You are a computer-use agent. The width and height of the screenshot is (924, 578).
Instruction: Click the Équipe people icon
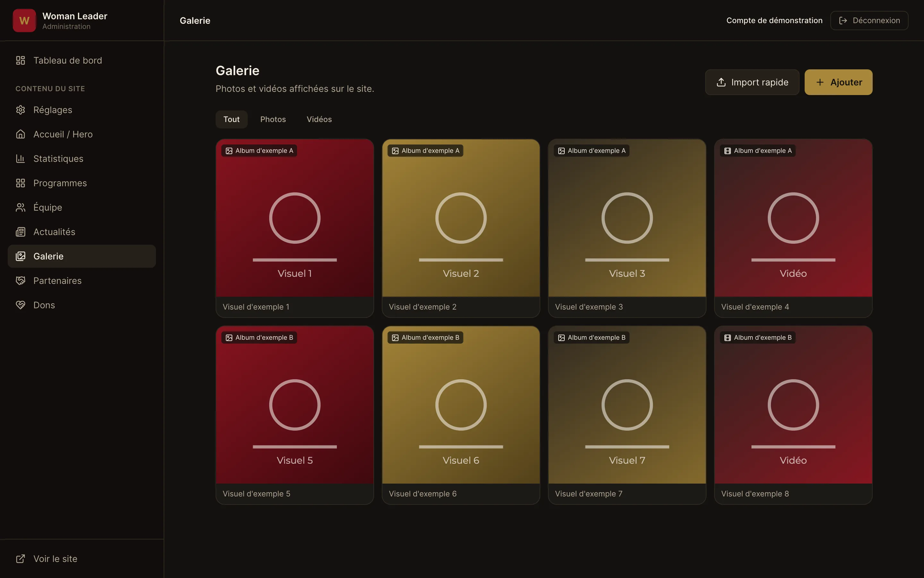pos(21,207)
